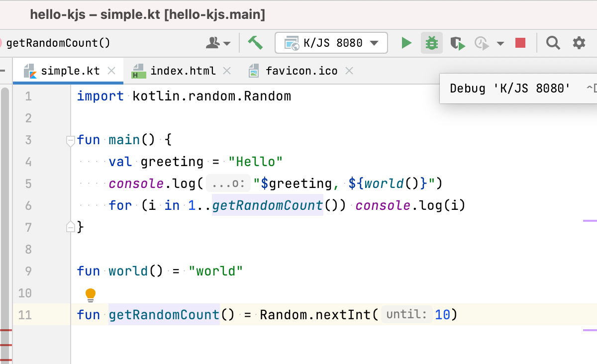Open Search Everywhere magnifier

553,43
